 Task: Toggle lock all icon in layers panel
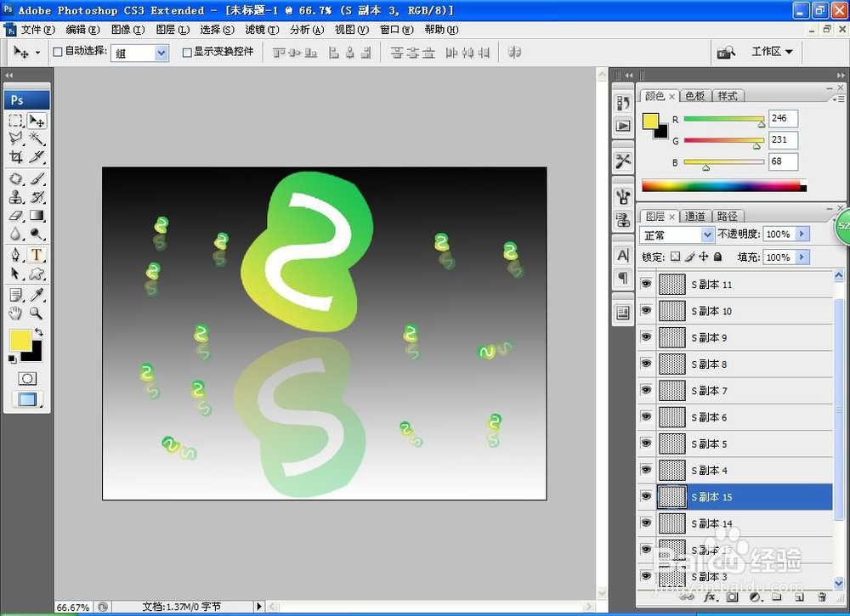coord(717,257)
